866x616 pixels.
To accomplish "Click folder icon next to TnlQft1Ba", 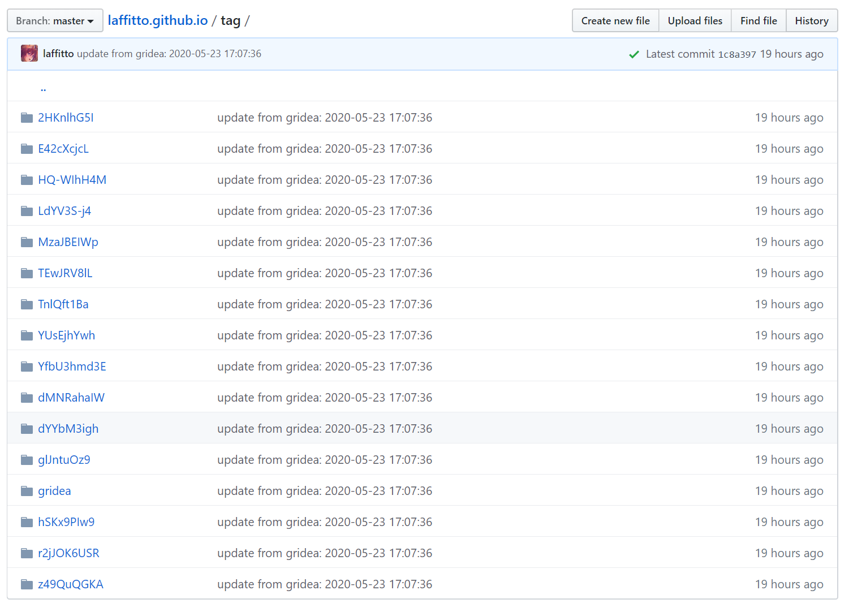I will (x=27, y=304).
